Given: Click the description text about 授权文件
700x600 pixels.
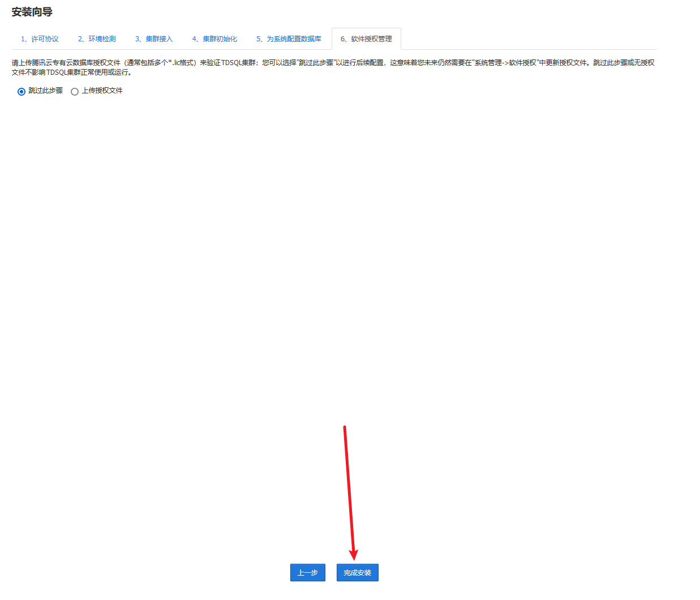Looking at the screenshot, I should 333,67.
